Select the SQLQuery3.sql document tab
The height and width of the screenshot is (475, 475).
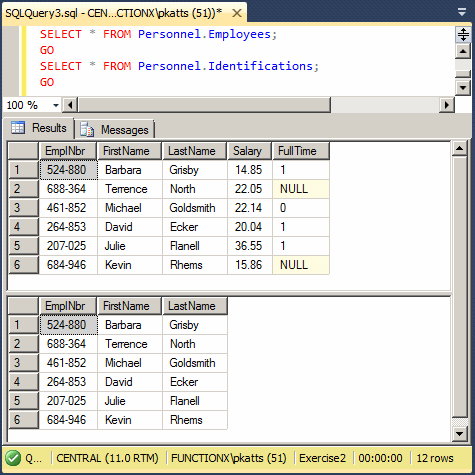pos(113,13)
